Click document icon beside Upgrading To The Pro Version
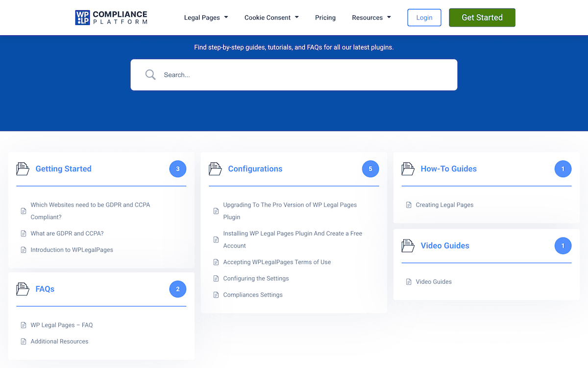Viewport: 588px width, 368px height. (216, 211)
